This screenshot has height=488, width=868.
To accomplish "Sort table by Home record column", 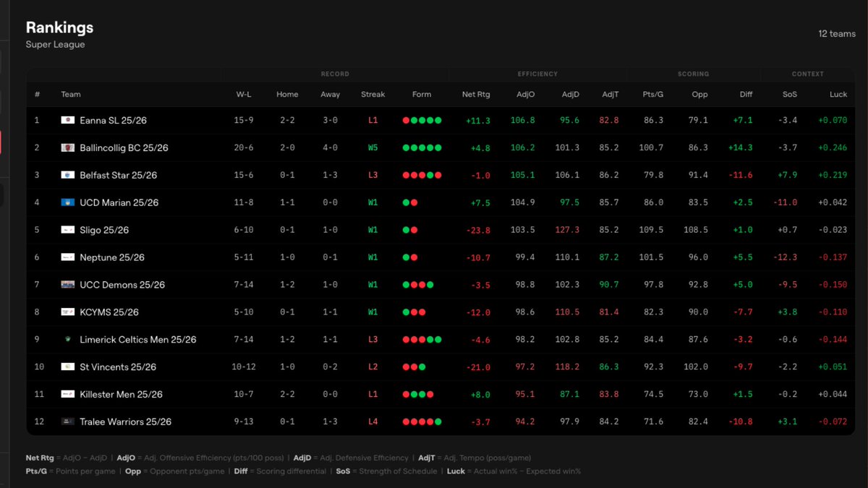I will tap(287, 95).
